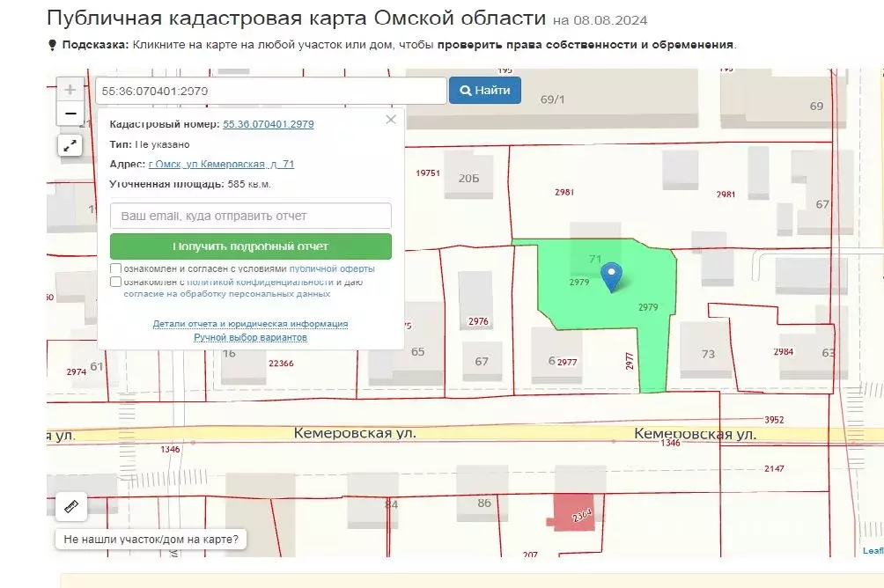Open the политикой конфиденциальности link
884x588 pixels.
pyautogui.click(x=260, y=282)
